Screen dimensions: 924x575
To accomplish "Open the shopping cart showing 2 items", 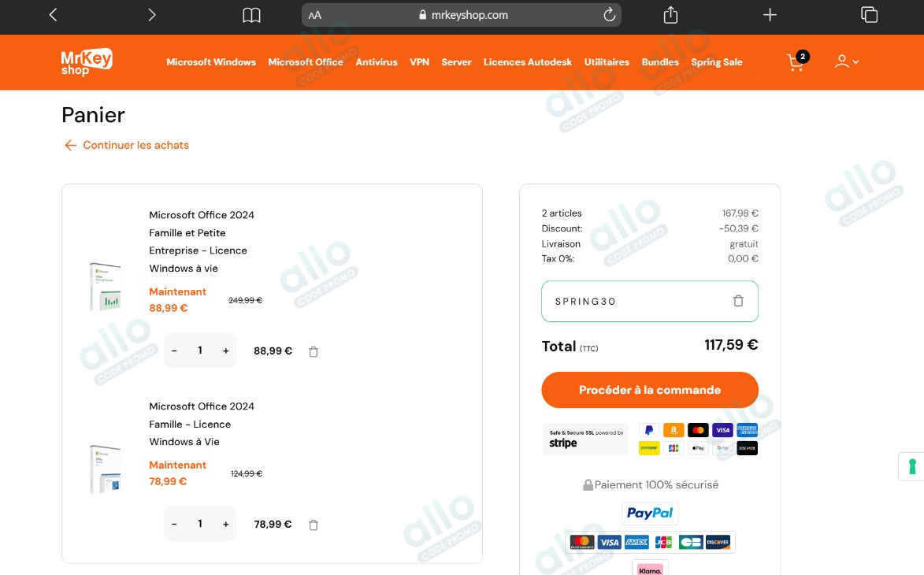I will pos(795,61).
